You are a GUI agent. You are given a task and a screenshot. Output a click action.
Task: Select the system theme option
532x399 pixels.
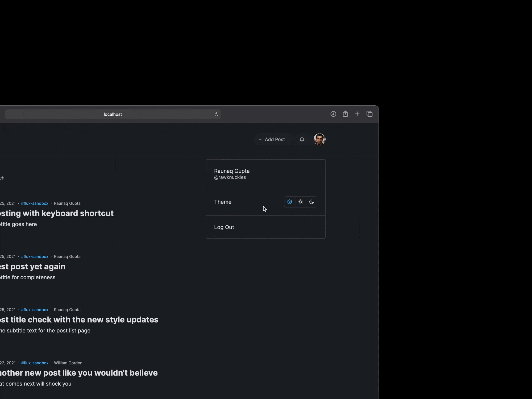click(x=290, y=202)
